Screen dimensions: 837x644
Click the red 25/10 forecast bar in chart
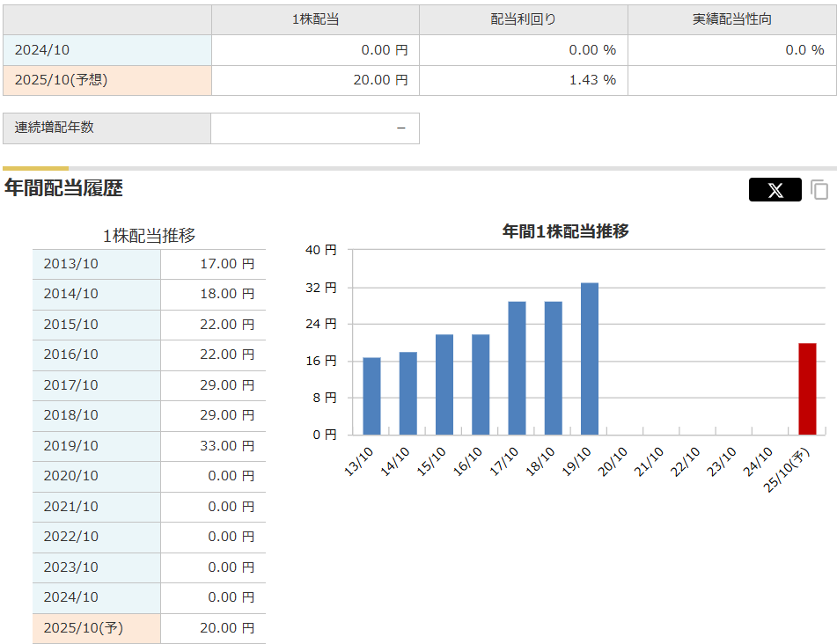pos(807,389)
